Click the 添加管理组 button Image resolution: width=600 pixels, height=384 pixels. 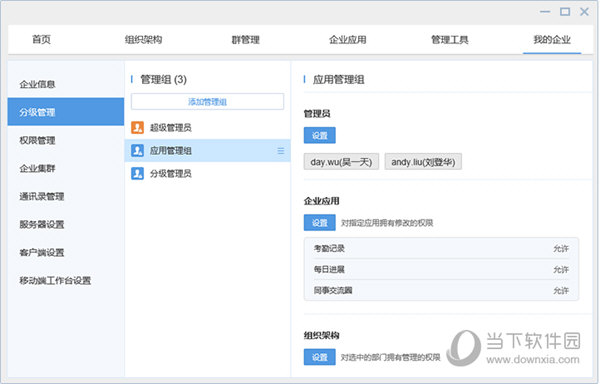(207, 102)
